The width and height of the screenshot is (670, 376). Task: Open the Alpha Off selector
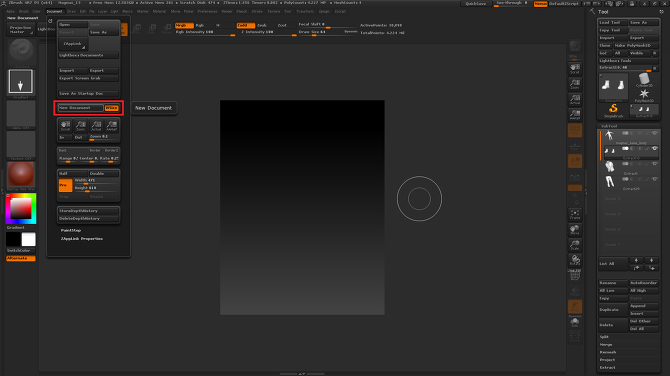pos(21,115)
